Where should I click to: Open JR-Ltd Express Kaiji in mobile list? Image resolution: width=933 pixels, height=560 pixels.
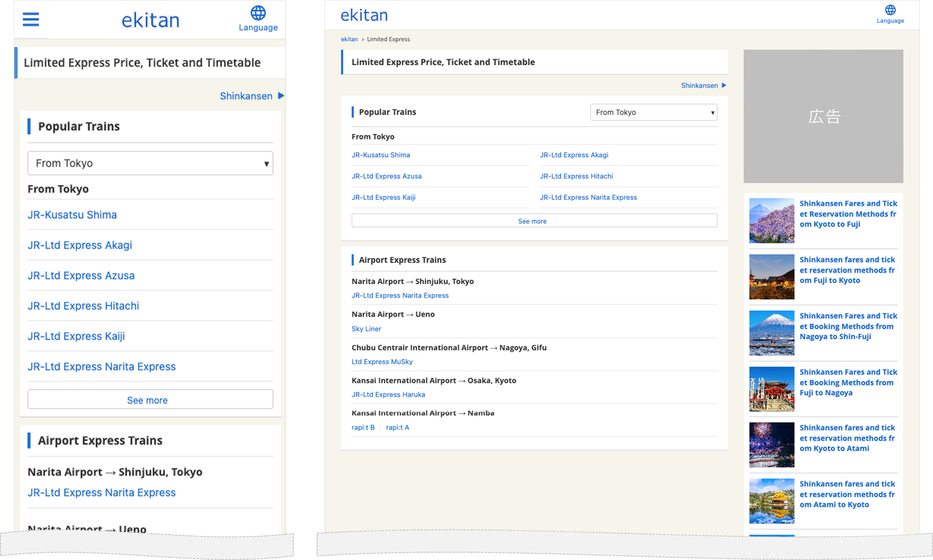[76, 336]
